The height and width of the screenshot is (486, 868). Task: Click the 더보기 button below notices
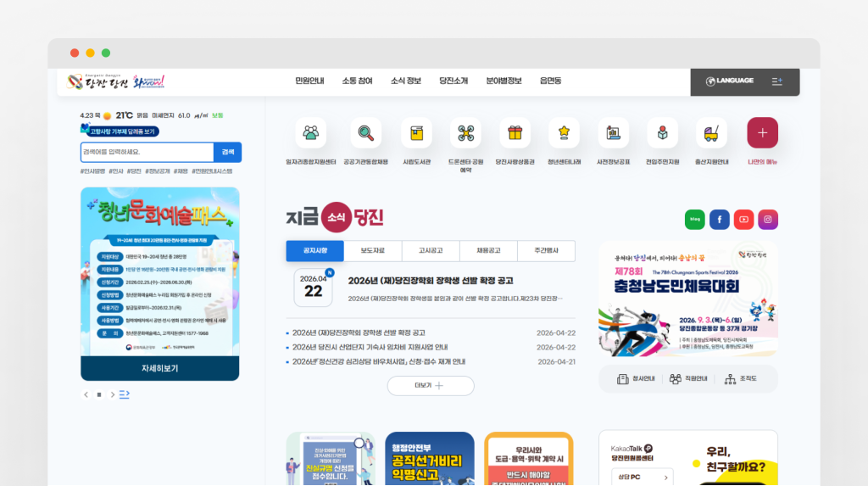coord(431,385)
